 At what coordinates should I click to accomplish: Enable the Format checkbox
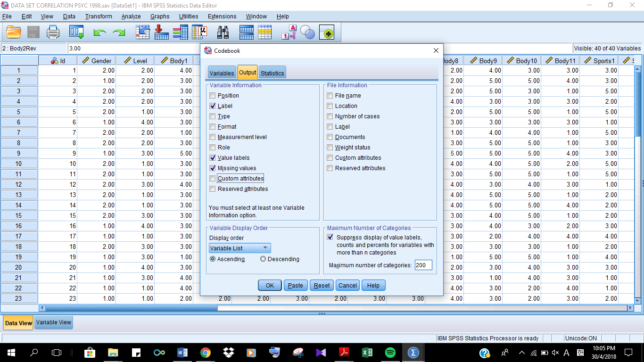(x=213, y=127)
